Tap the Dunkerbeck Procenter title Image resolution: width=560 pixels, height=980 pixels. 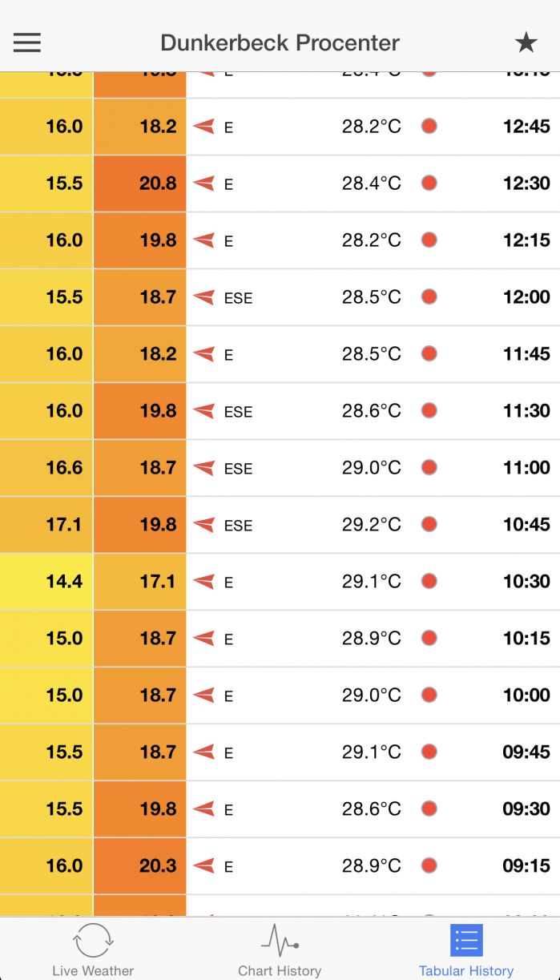pyautogui.click(x=280, y=42)
